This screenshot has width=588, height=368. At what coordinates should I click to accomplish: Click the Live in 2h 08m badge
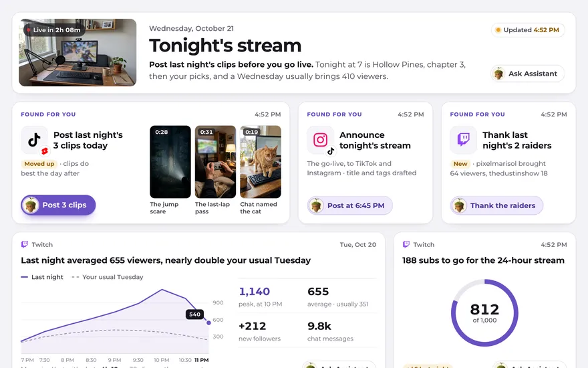(x=53, y=30)
